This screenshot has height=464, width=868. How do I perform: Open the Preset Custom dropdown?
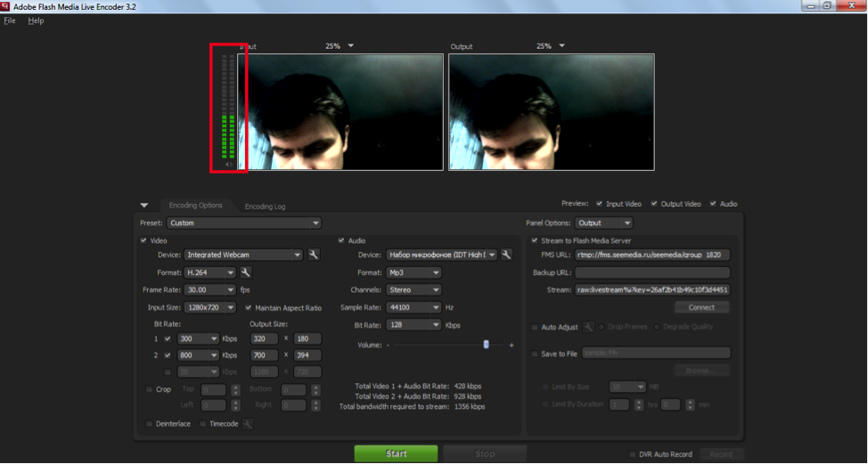(243, 223)
